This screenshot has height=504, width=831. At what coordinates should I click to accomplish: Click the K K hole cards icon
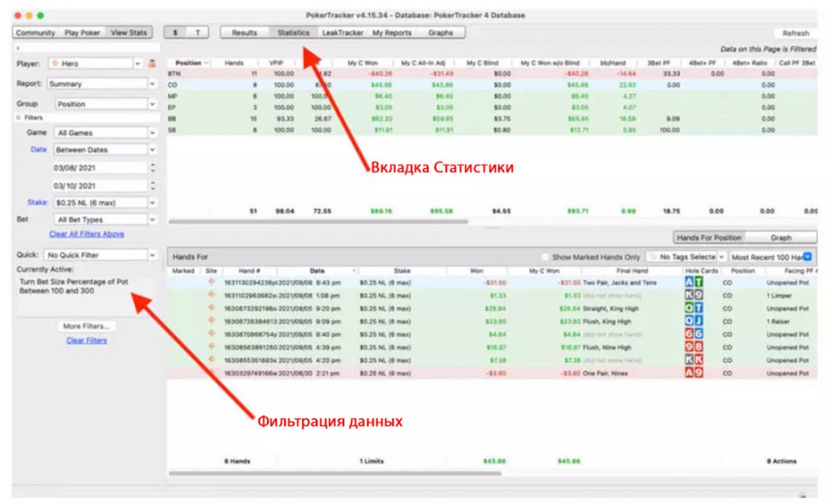694,360
